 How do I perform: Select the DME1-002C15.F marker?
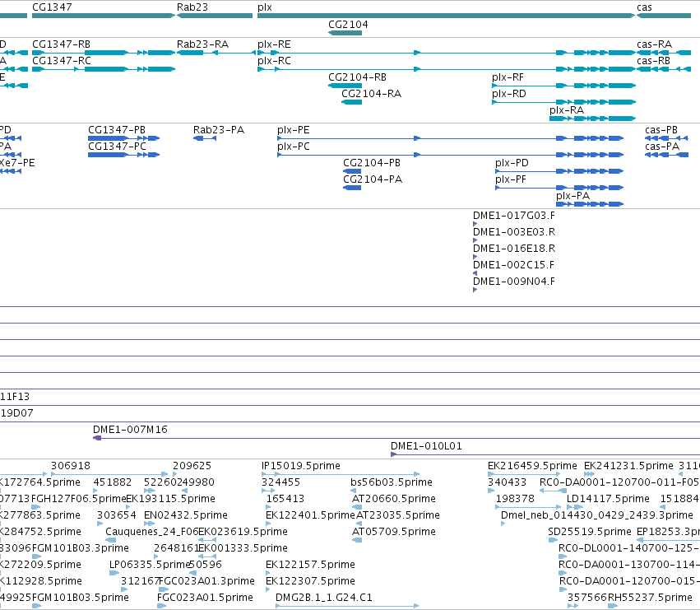tap(475, 273)
